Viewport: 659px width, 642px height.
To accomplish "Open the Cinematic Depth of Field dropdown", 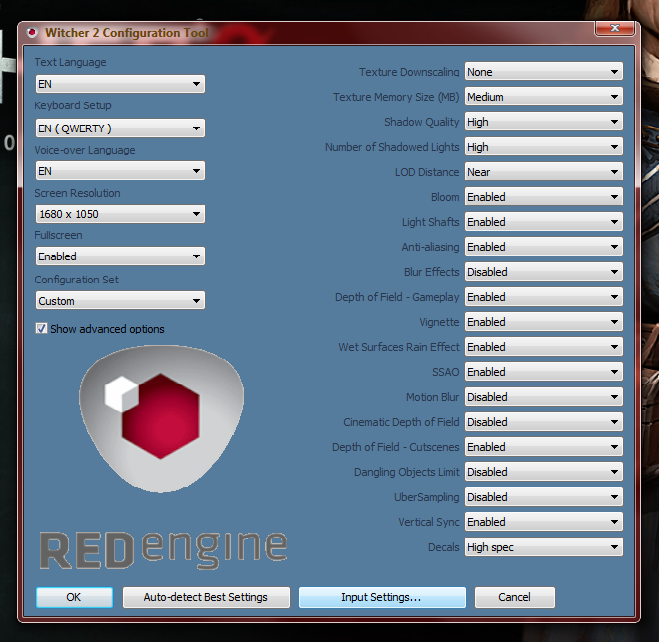I will [544, 422].
